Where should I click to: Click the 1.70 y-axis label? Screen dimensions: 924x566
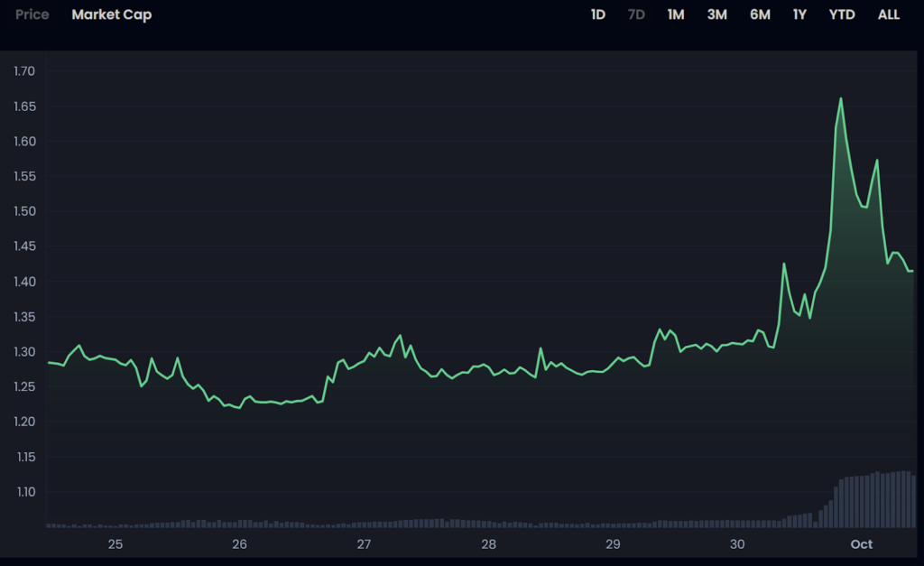(24, 71)
